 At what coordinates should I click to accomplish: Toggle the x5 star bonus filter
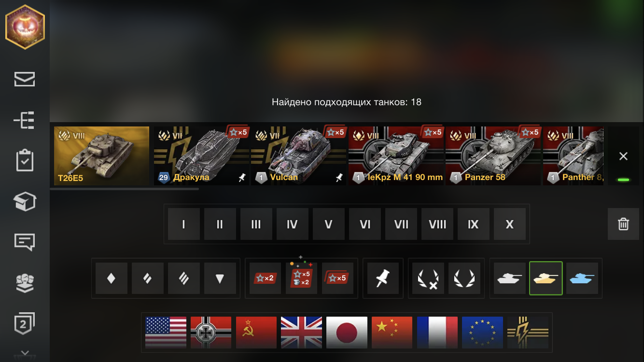pyautogui.click(x=338, y=278)
